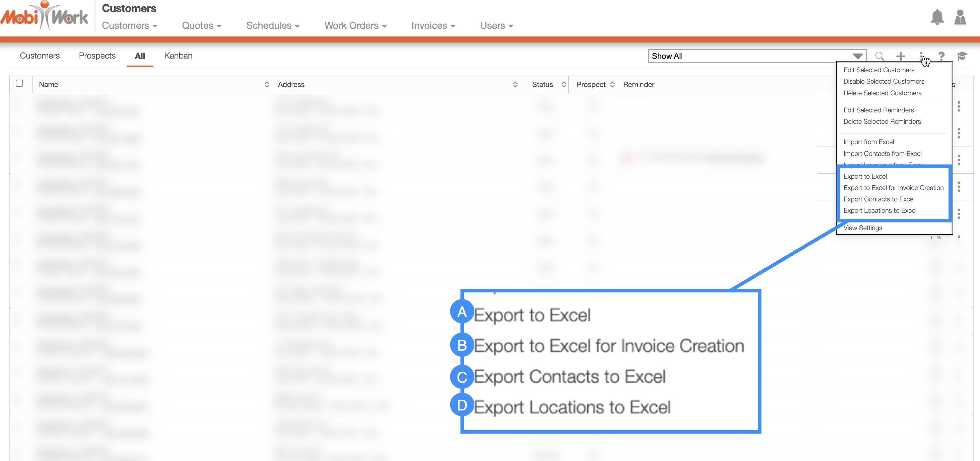Click the search magnifier icon
This screenshot has height=461, width=980.
pos(880,56)
